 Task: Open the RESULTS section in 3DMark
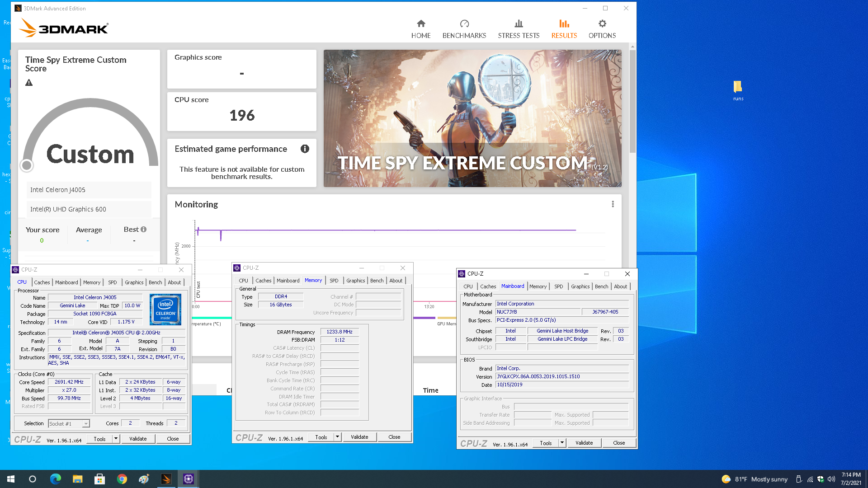point(564,29)
